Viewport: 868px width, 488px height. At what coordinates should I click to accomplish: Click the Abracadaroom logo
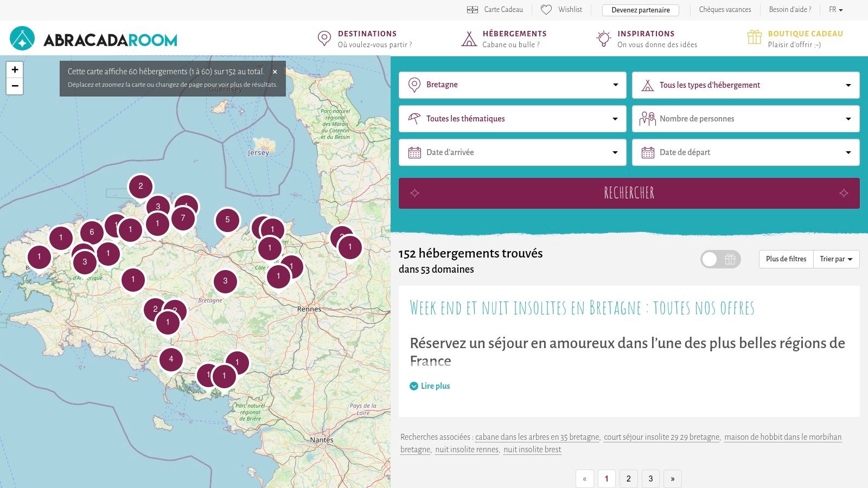point(93,39)
